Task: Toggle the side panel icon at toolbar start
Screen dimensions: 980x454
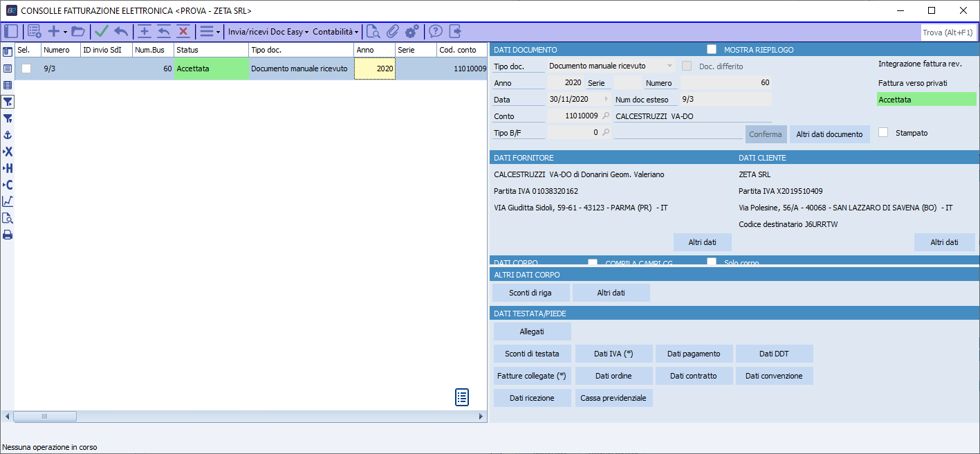Action: coord(10,31)
